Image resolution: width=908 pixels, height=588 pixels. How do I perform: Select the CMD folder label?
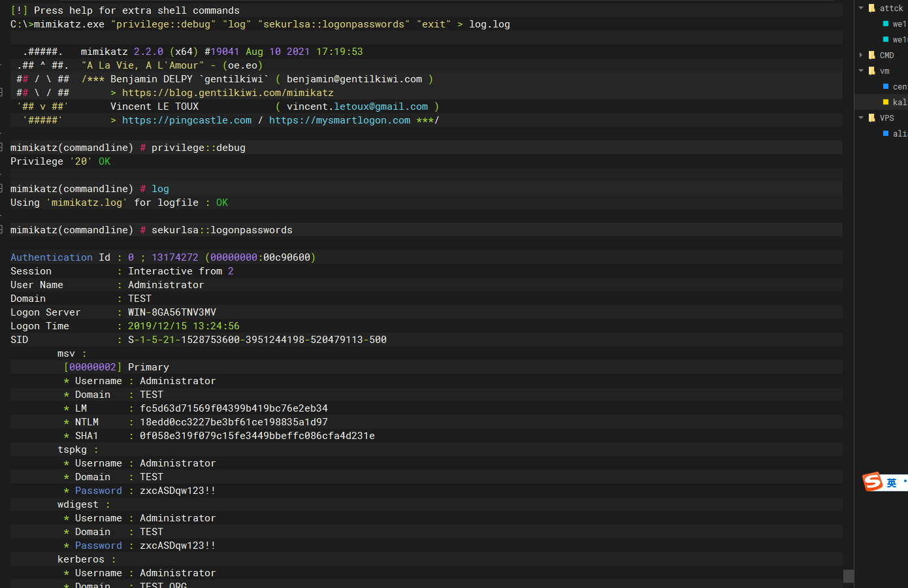(x=887, y=56)
